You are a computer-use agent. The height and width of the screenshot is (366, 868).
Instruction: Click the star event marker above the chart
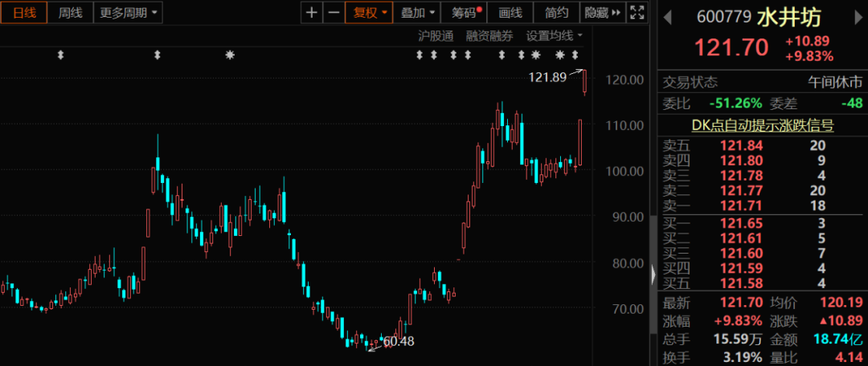click(230, 55)
